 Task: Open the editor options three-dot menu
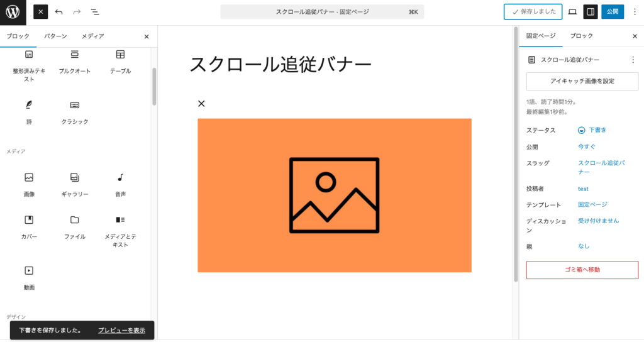(635, 12)
